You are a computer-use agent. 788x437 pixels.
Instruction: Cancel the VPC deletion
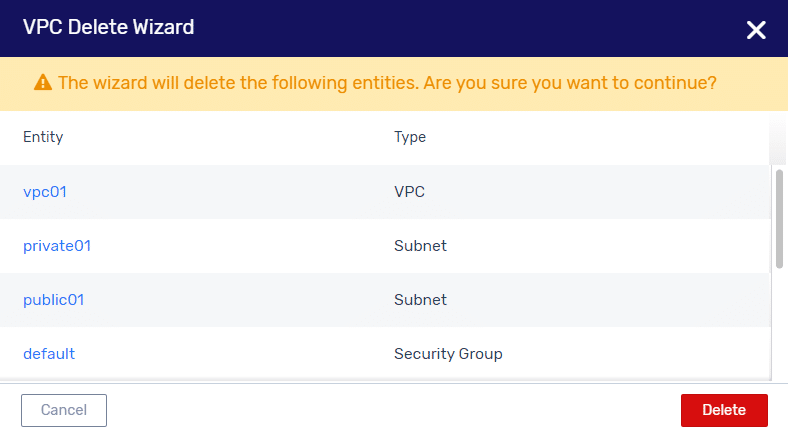pyautogui.click(x=64, y=410)
